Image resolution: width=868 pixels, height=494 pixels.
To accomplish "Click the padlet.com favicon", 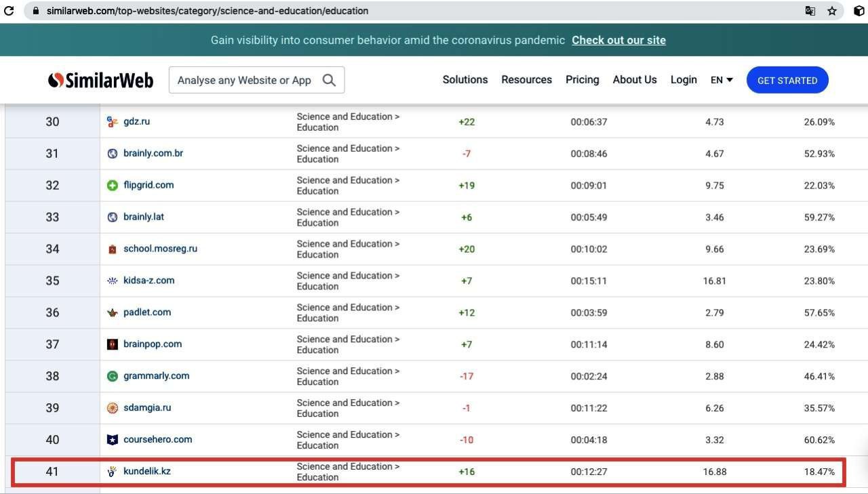I will point(113,312).
